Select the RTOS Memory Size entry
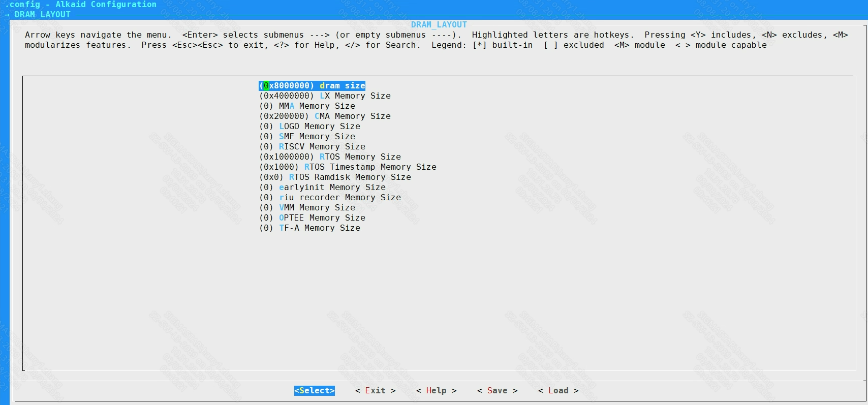 point(330,157)
